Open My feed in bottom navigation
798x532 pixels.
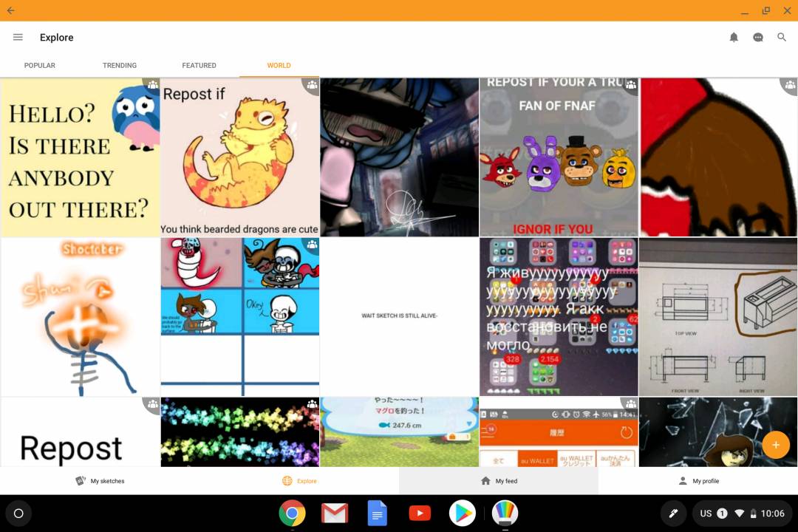coord(499,481)
